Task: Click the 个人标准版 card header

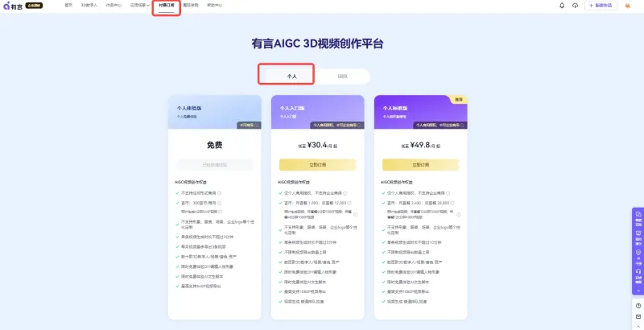Action: [x=420, y=112]
